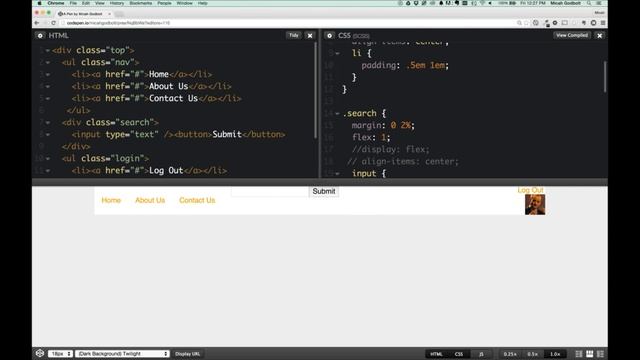
Task: Set preview zoom to 0.5x
Action: pyautogui.click(x=533, y=354)
